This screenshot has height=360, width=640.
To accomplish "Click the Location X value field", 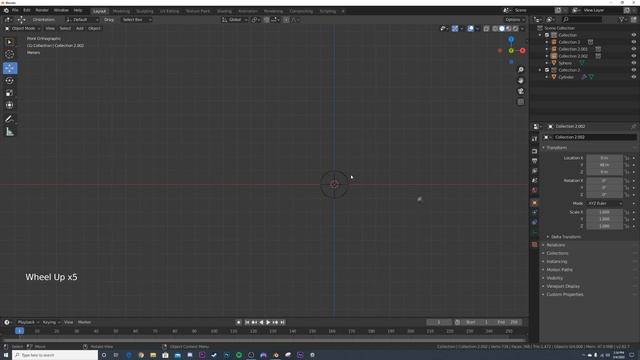I will click(x=604, y=158).
